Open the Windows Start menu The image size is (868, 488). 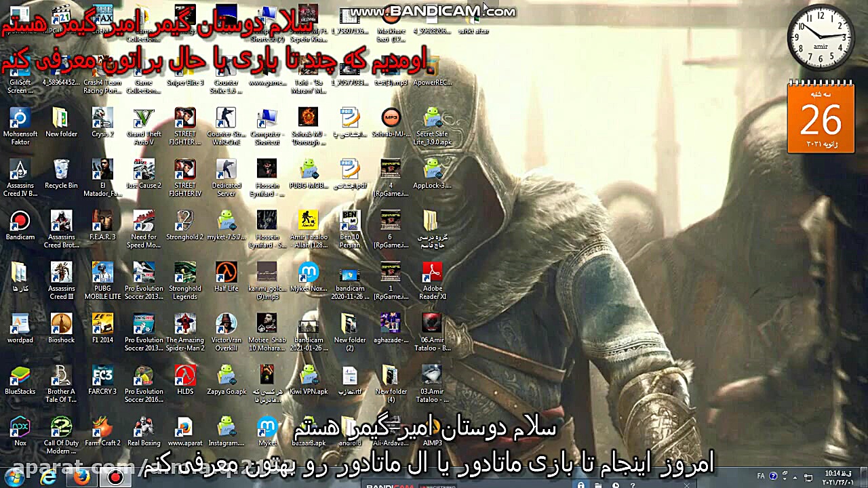(15, 478)
